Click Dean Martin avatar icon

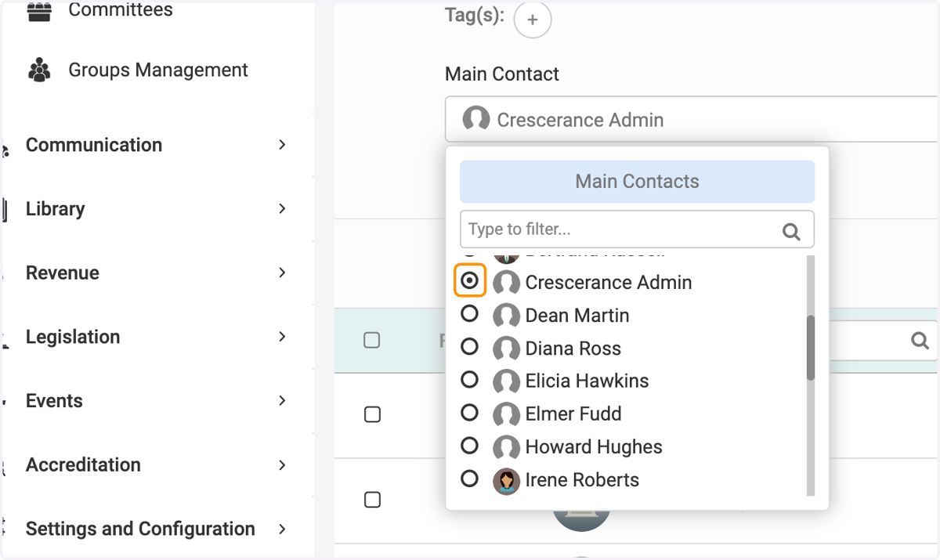point(506,316)
